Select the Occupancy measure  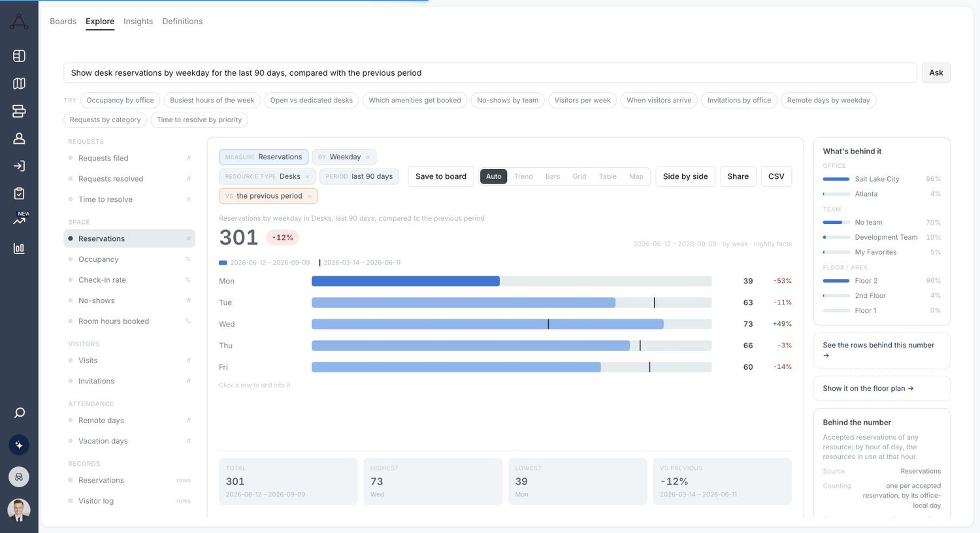point(129,259)
